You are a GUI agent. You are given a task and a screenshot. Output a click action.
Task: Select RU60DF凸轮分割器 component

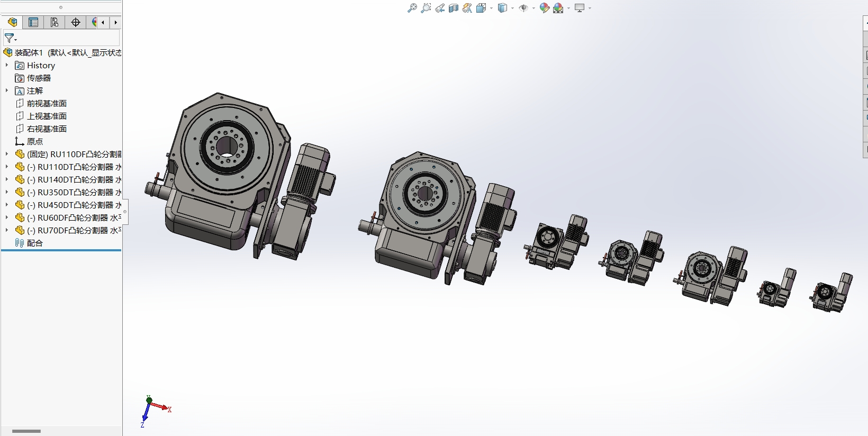point(74,217)
